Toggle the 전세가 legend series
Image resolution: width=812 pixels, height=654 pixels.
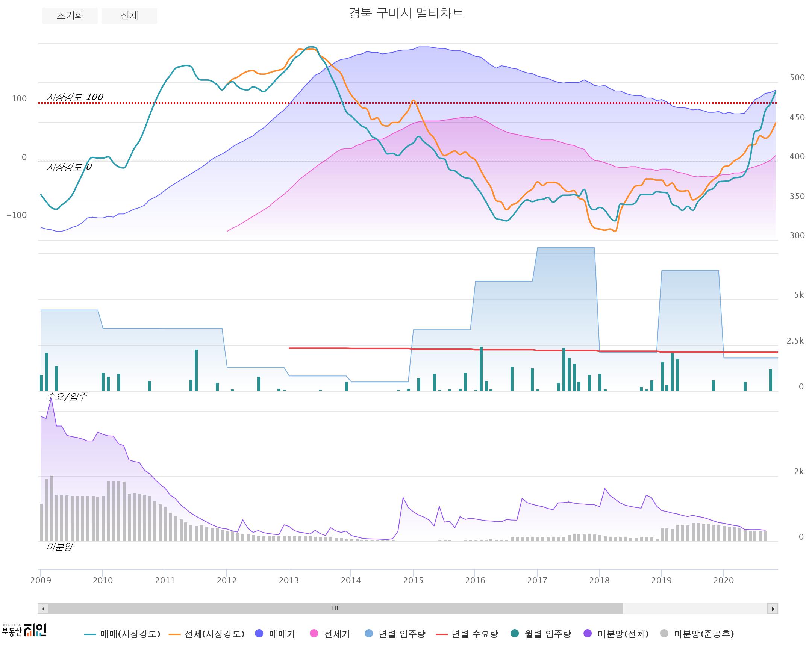[330, 634]
